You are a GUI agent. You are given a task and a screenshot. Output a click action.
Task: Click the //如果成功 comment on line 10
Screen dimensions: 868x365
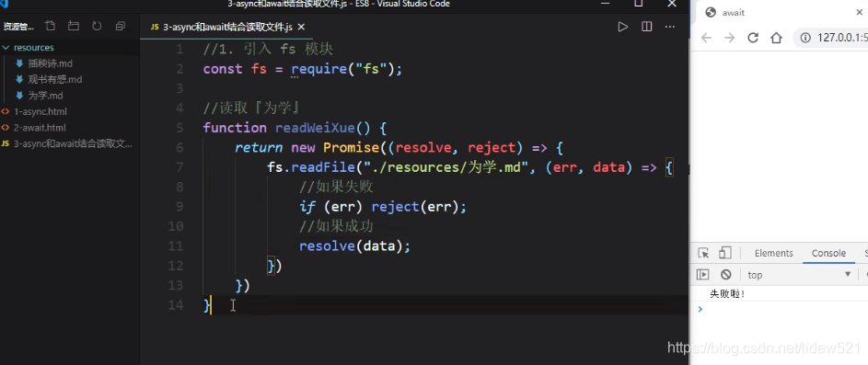click(336, 226)
